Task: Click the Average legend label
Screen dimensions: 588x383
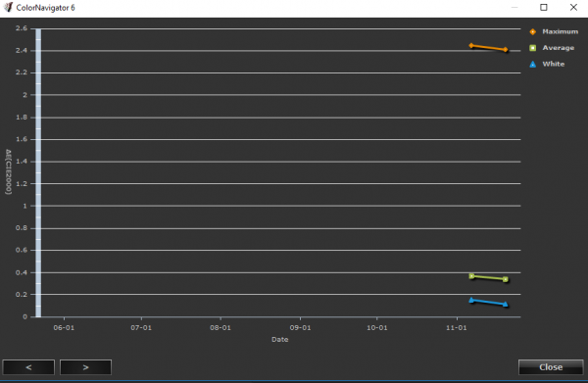Action: [x=558, y=48]
